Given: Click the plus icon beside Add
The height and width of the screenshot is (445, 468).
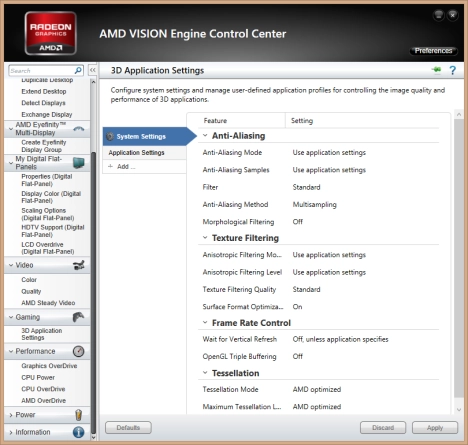Looking at the screenshot, I should pos(110,166).
